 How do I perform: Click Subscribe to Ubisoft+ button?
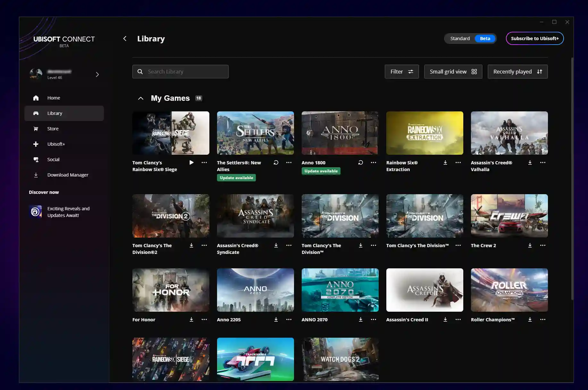coord(534,39)
